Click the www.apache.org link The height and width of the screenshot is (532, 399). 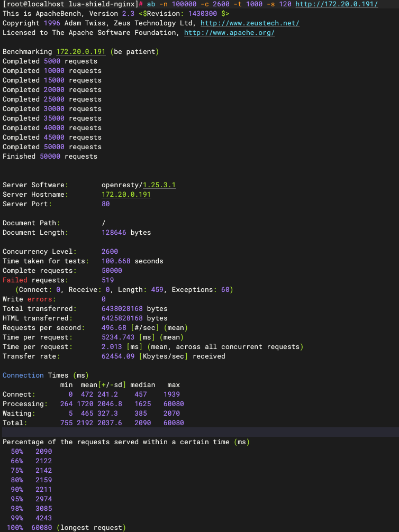tap(229, 33)
